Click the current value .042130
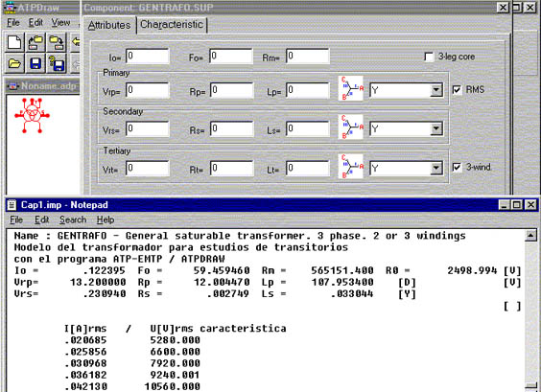Viewport: 541px width, 392px height. 85,386
